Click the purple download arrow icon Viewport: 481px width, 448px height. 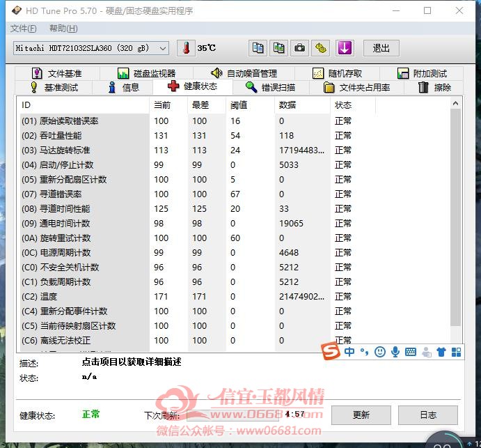tap(345, 48)
